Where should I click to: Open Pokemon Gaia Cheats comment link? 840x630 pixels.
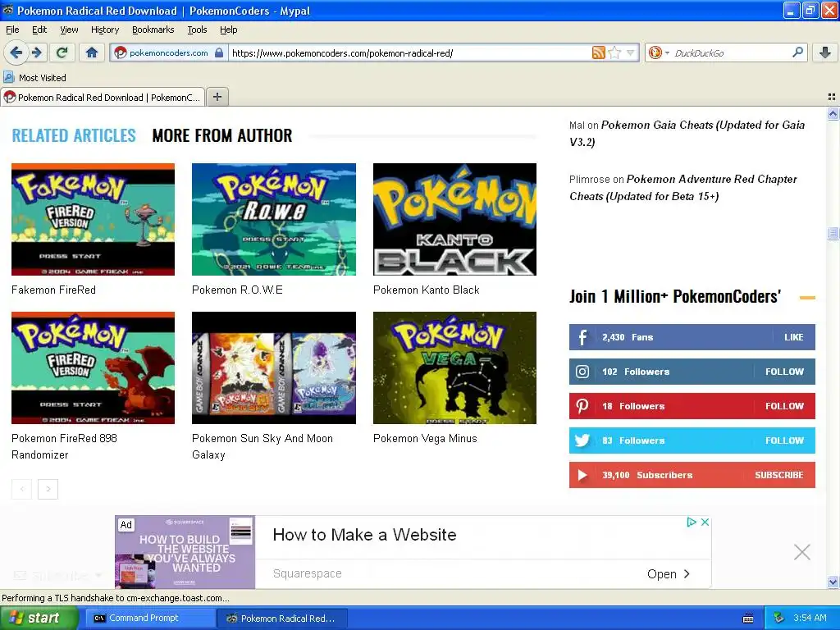coord(687,134)
